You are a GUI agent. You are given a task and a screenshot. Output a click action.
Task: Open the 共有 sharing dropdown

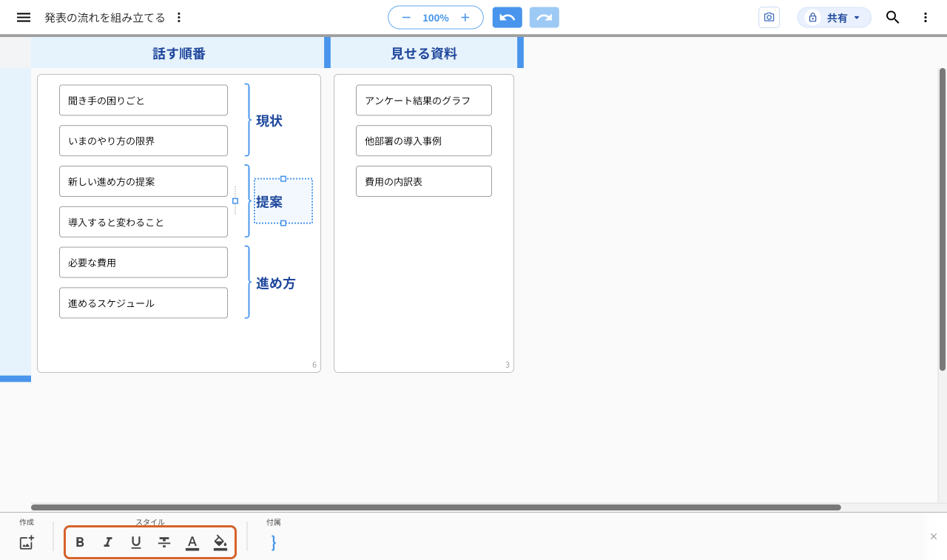click(835, 17)
